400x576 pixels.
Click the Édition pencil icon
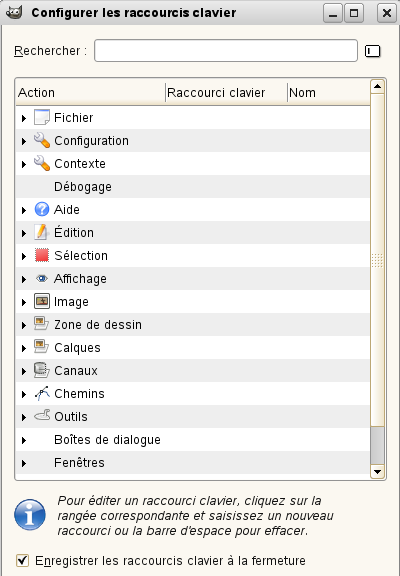click(x=42, y=233)
